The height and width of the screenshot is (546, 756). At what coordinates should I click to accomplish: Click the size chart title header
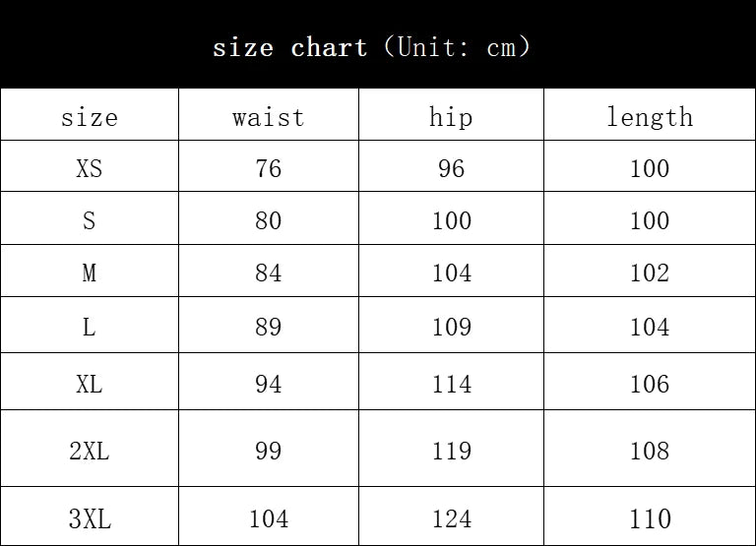371,46
